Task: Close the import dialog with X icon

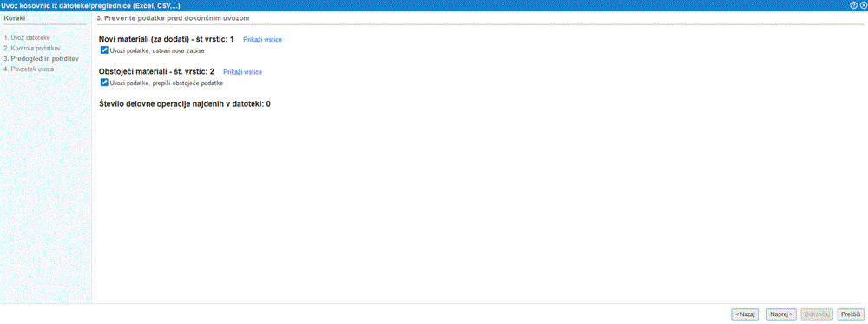Action: tap(863, 4)
